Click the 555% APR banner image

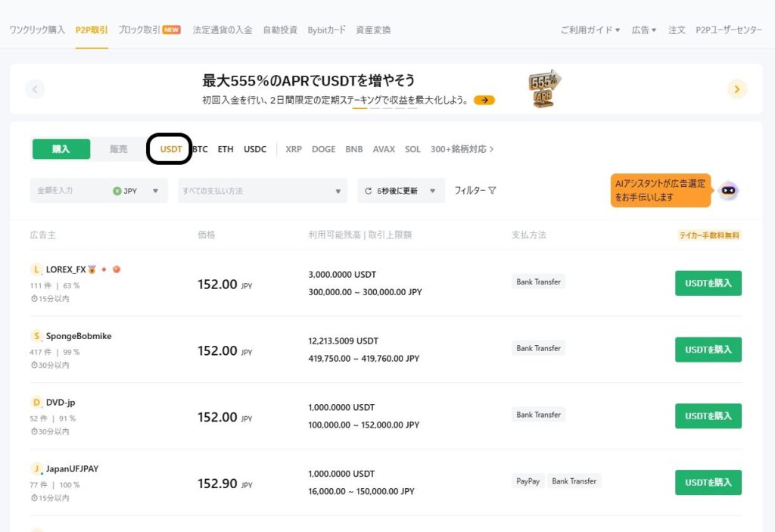point(544,89)
